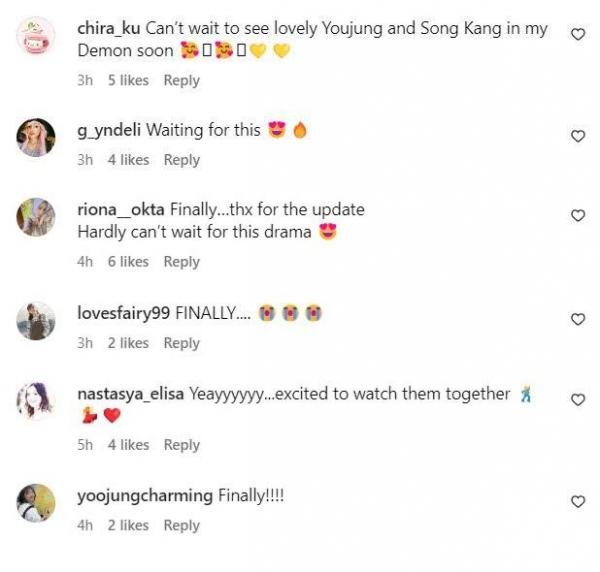The height and width of the screenshot is (572, 600).
Task: Reply to chira_ku's comment
Action: tap(182, 81)
